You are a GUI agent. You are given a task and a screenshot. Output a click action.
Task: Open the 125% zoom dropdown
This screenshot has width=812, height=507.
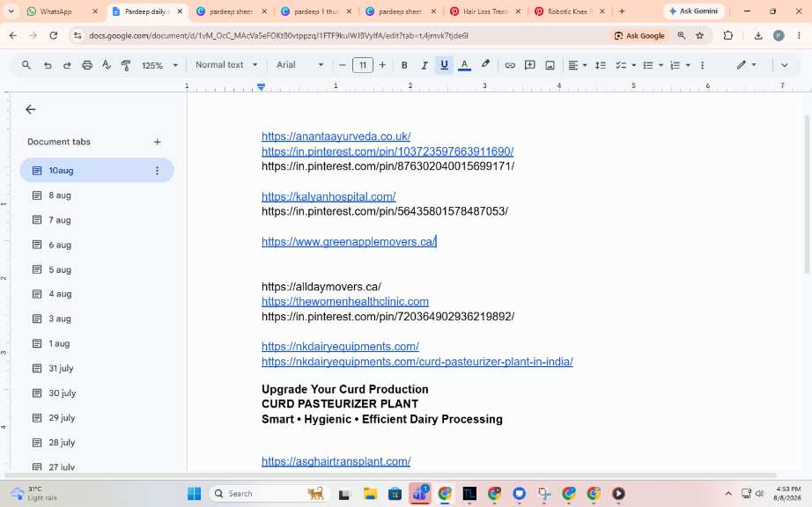pyautogui.click(x=159, y=65)
